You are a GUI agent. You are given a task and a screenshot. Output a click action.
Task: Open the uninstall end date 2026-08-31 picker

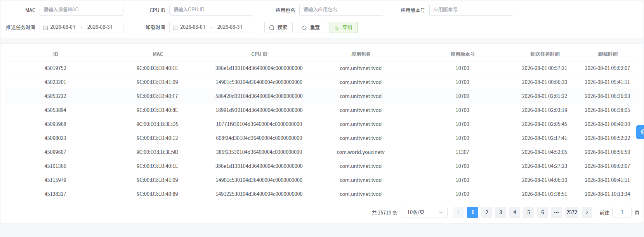(x=230, y=27)
